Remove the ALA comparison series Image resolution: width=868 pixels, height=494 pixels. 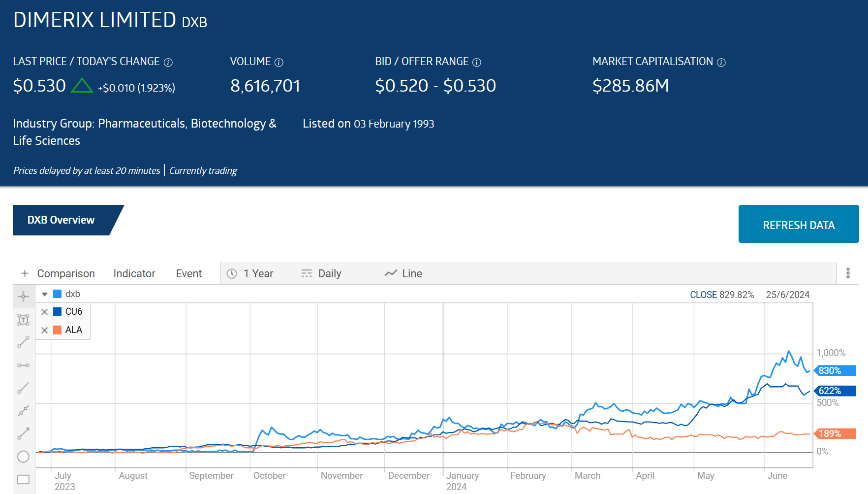pos(45,330)
